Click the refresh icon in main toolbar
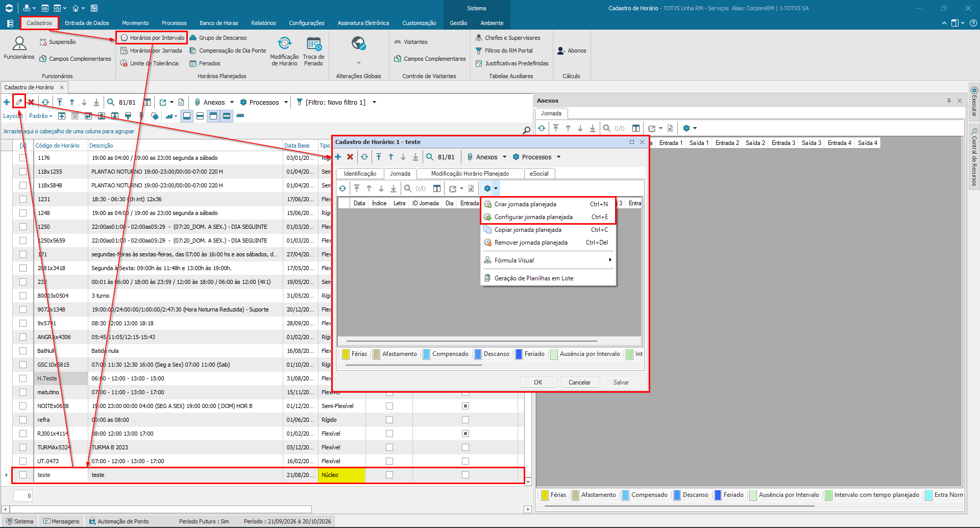 pyautogui.click(x=45, y=102)
